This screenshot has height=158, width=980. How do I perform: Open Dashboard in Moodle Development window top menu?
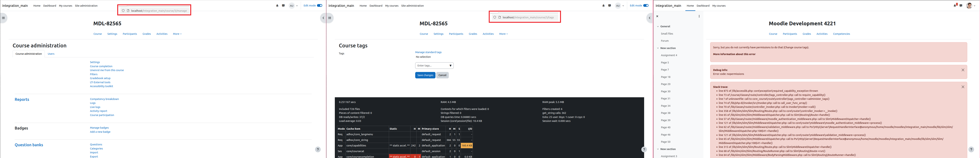coord(703,6)
